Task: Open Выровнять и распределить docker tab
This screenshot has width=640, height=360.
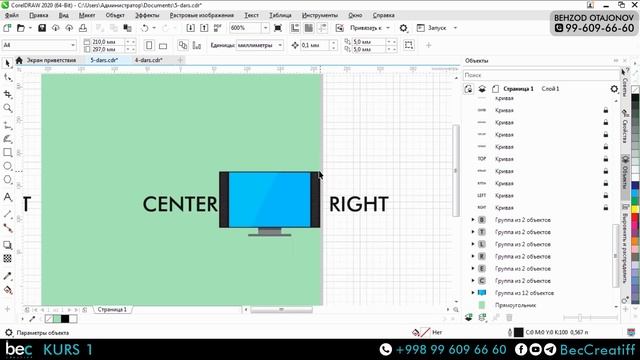Action: [x=625, y=244]
